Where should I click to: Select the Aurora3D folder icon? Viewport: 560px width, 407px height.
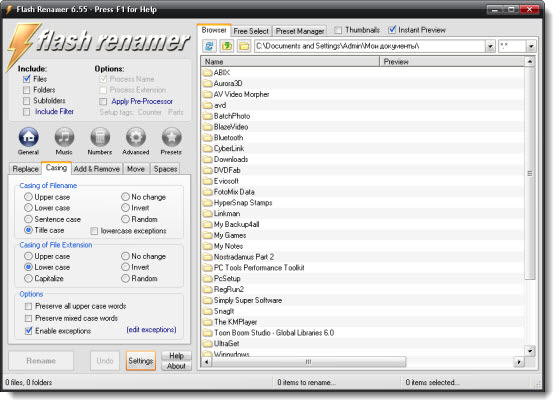(208, 84)
